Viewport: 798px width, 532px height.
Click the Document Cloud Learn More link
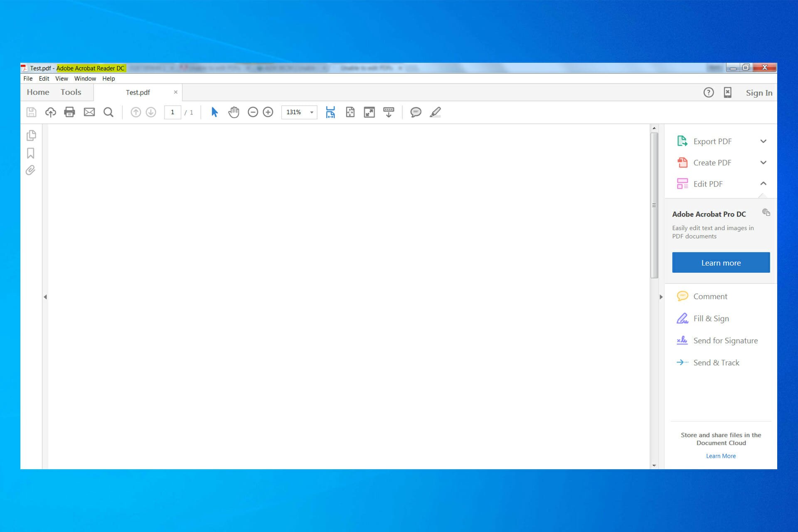(x=720, y=456)
